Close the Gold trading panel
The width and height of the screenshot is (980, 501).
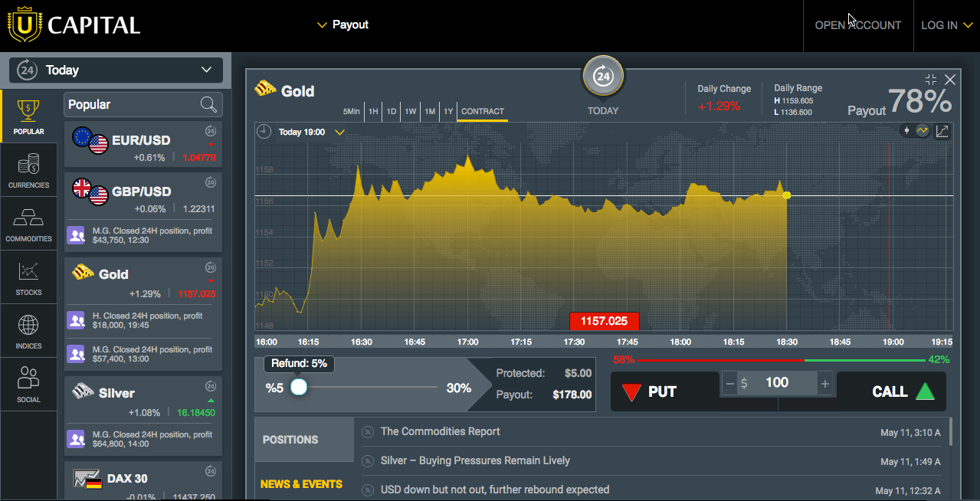point(950,80)
